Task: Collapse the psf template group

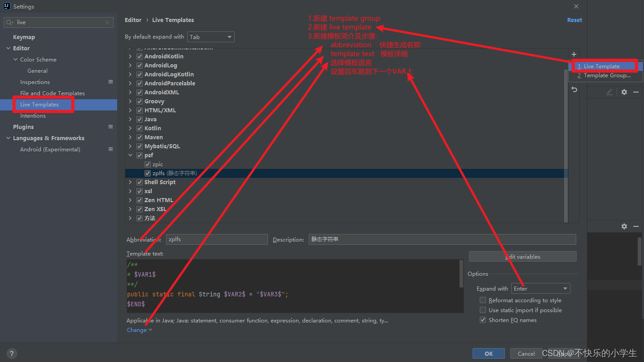Action: 130,155
